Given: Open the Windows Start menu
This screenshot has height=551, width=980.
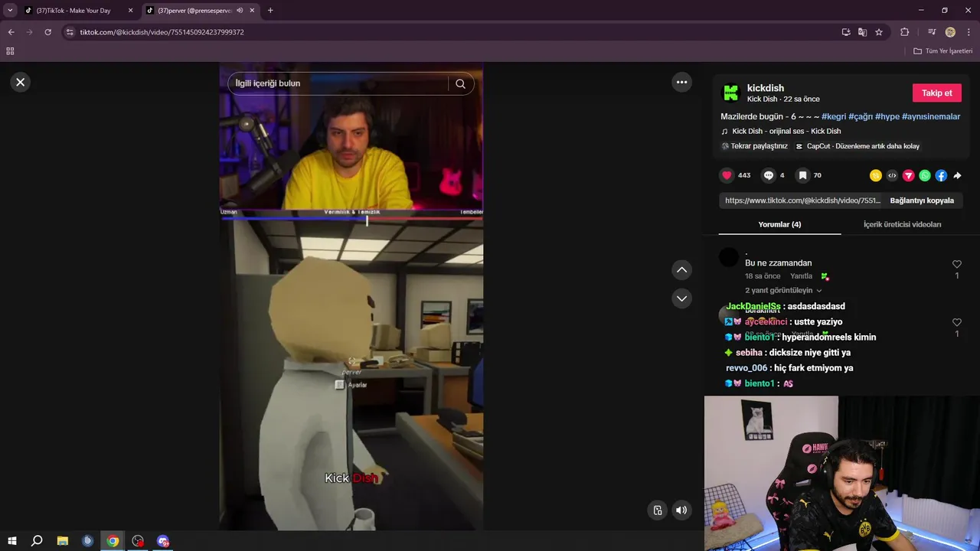Looking at the screenshot, I should pos(11,541).
